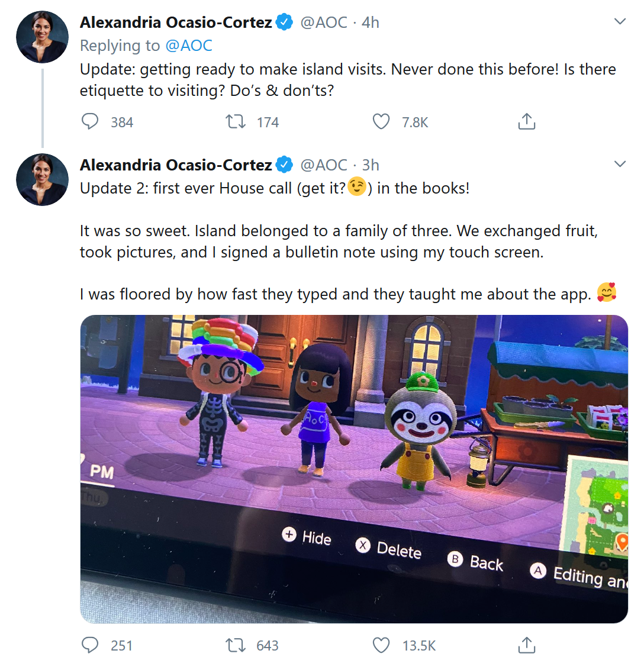Retweet the island visits etiquette tweet
Image resolution: width=644 pixels, height=660 pixels.
click(x=236, y=122)
